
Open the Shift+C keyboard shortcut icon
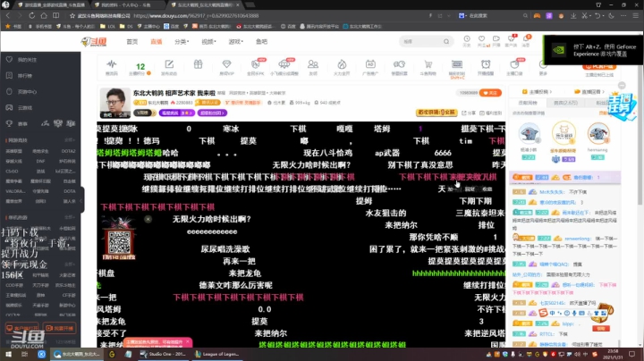click(x=457, y=68)
